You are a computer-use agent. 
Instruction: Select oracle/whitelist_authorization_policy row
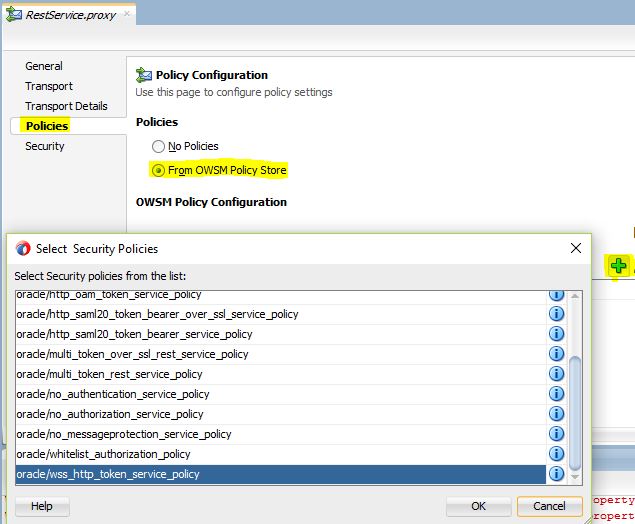coord(281,454)
